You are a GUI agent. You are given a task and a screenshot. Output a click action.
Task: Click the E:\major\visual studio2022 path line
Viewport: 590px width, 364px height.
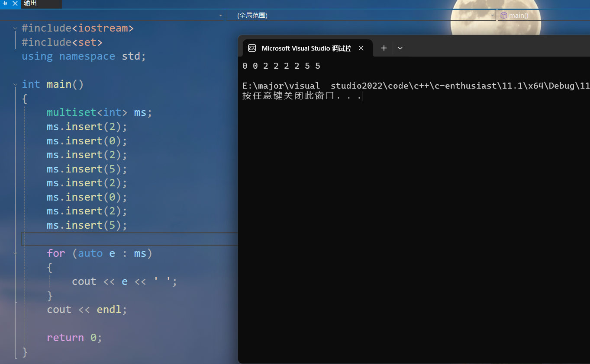pyautogui.click(x=416, y=86)
